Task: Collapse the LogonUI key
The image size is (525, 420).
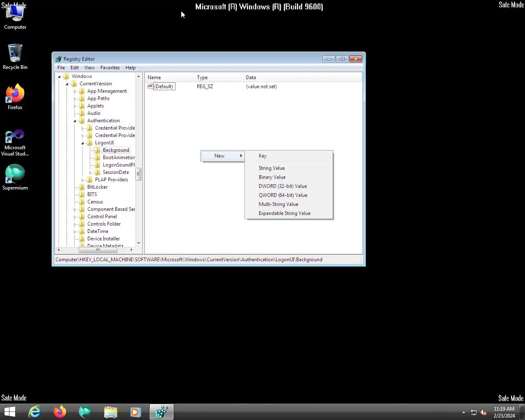Action: pyautogui.click(x=82, y=143)
